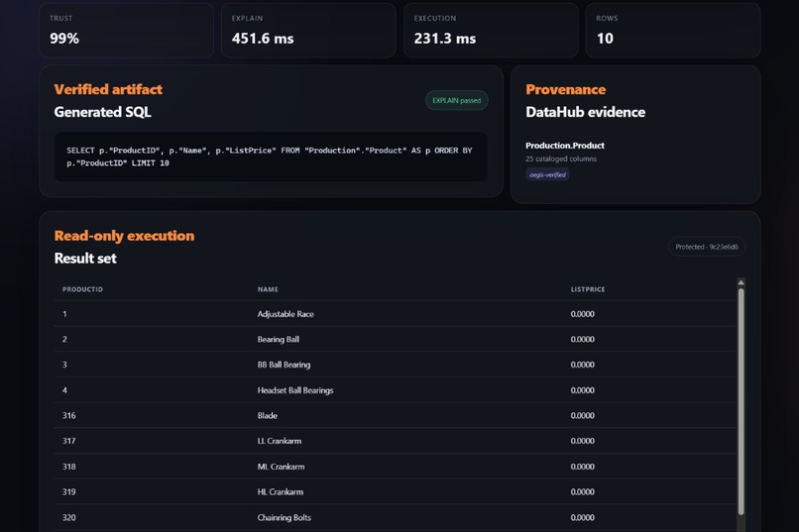Select the ML Crankarm name cell

pyautogui.click(x=281, y=467)
